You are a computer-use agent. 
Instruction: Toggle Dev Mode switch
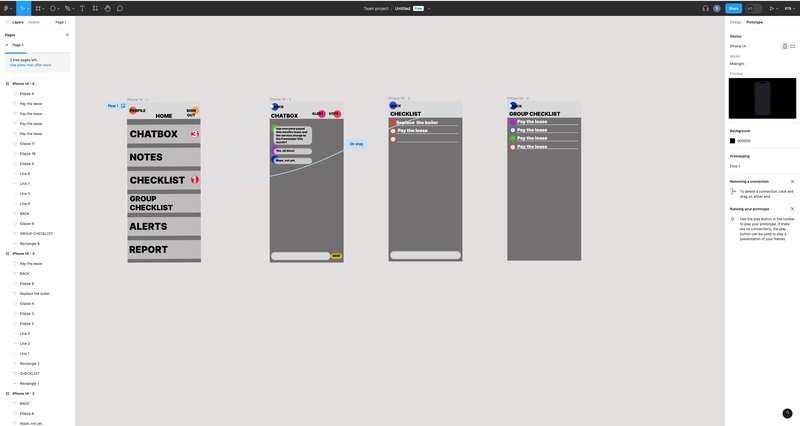[753, 8]
